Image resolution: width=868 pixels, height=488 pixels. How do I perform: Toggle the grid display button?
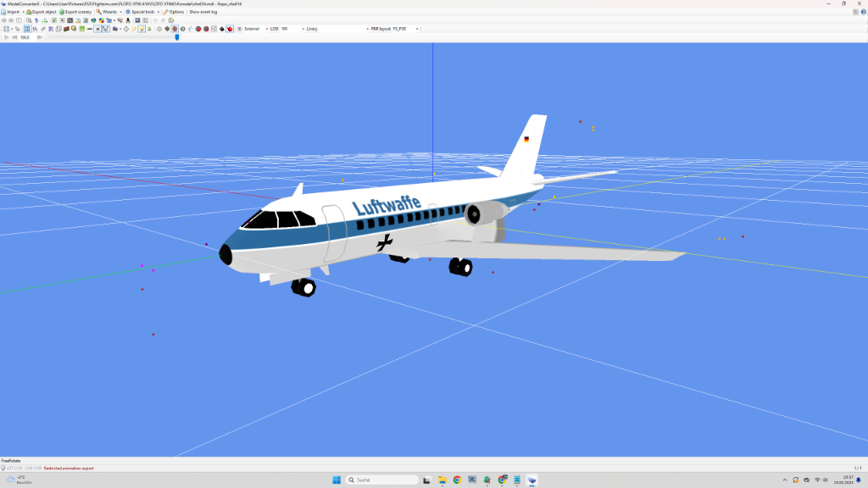(27, 29)
